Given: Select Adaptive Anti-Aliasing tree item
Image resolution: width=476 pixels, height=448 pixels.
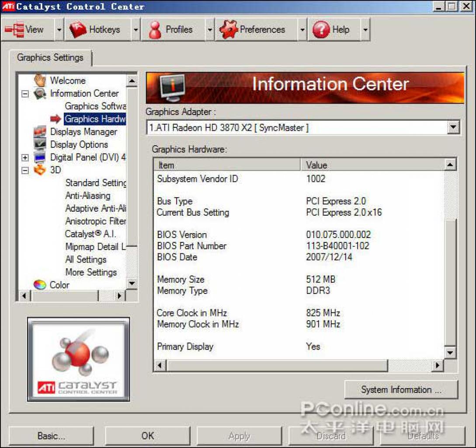Looking at the screenshot, I should click(96, 208).
